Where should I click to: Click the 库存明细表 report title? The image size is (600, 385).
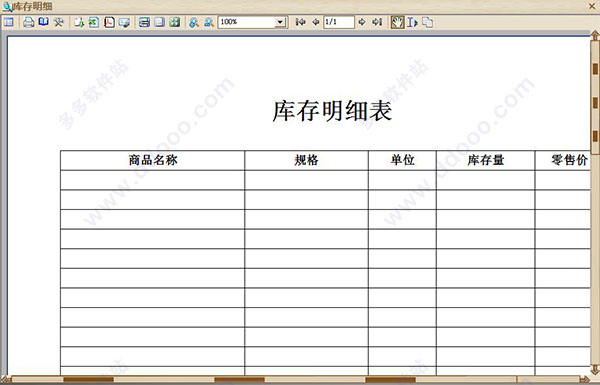coord(332,111)
